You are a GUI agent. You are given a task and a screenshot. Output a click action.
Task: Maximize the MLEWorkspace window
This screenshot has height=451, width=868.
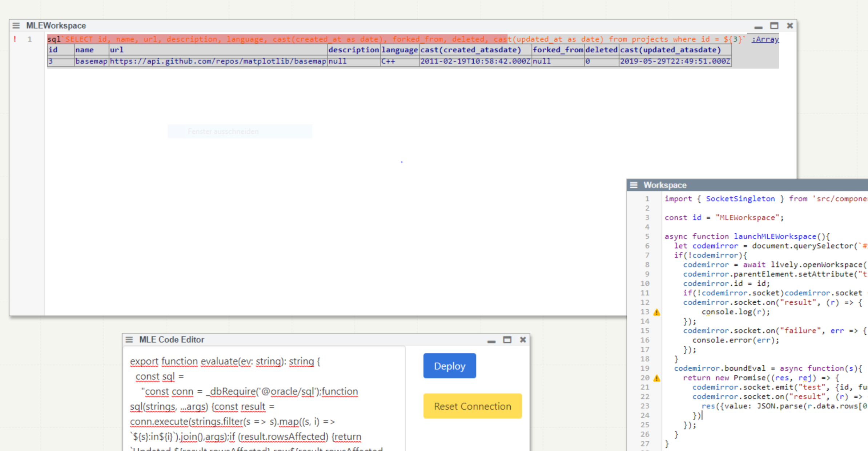pyautogui.click(x=774, y=25)
